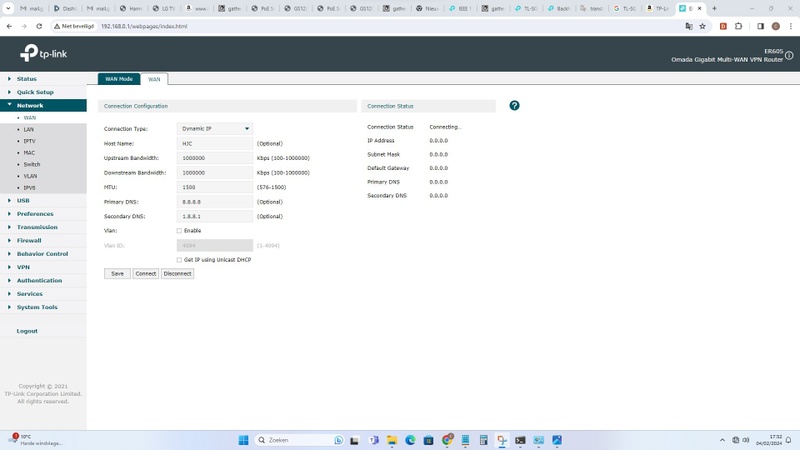This screenshot has height=450, width=800.
Task: Open the translate page icon
Action: click(x=689, y=26)
